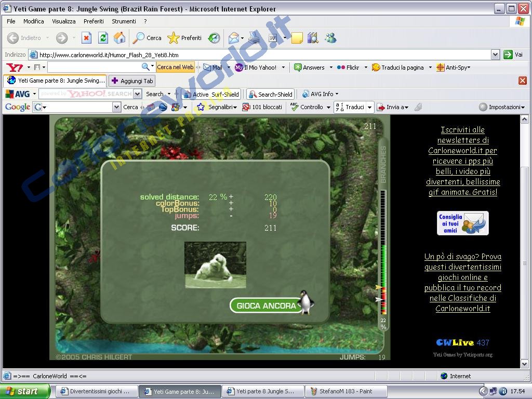Click Controllo spell check
This screenshot has width=532, height=399.
[x=307, y=107]
